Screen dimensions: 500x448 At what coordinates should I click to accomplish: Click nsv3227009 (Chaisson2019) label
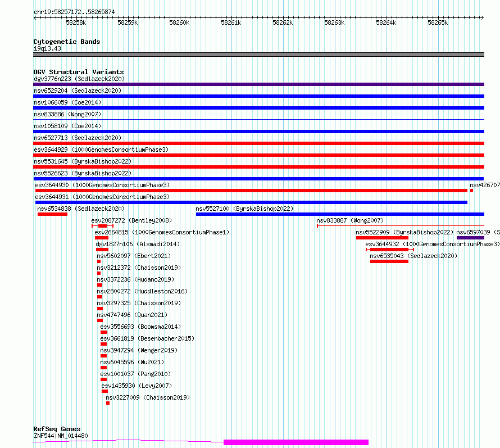click(x=148, y=397)
